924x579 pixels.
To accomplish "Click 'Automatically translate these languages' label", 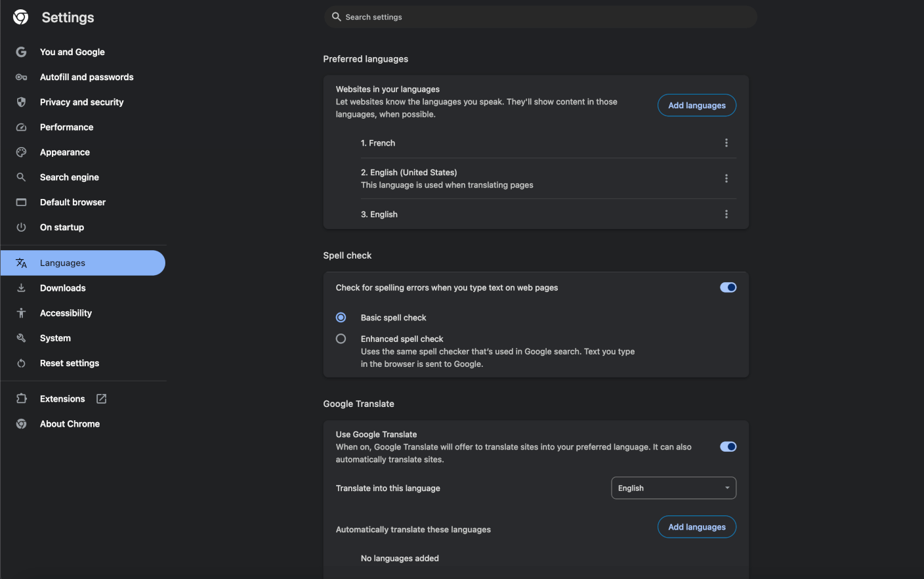I will pyautogui.click(x=413, y=530).
